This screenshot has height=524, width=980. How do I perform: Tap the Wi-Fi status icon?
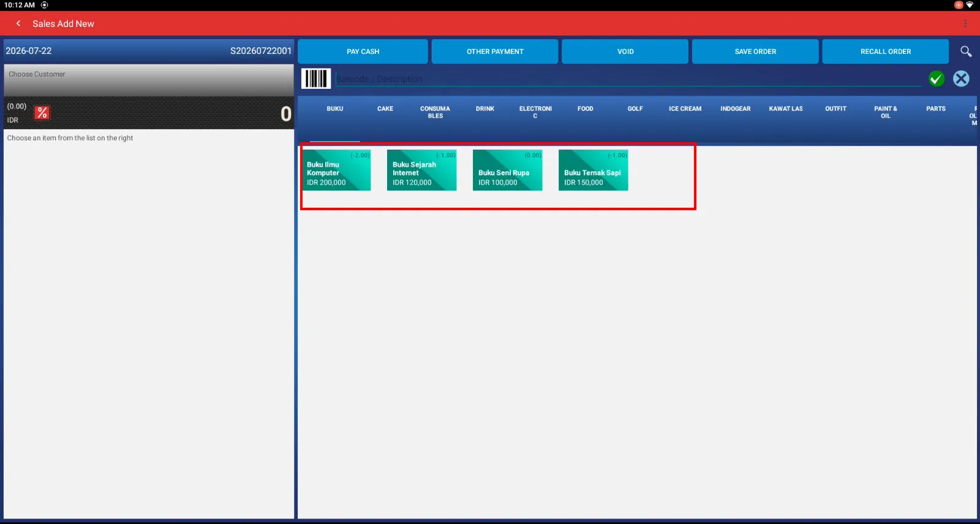coord(970,5)
